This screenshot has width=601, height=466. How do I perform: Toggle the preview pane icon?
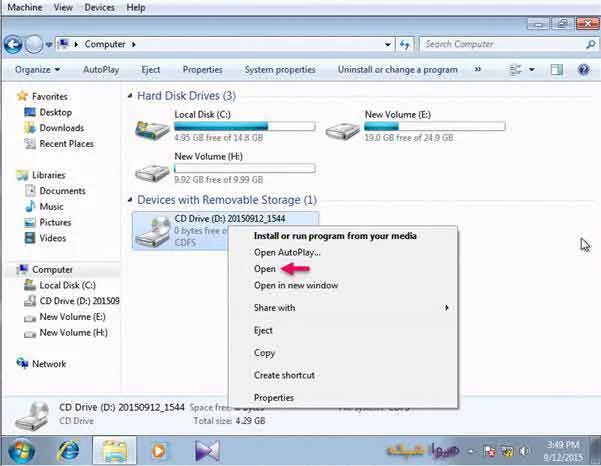coord(557,70)
